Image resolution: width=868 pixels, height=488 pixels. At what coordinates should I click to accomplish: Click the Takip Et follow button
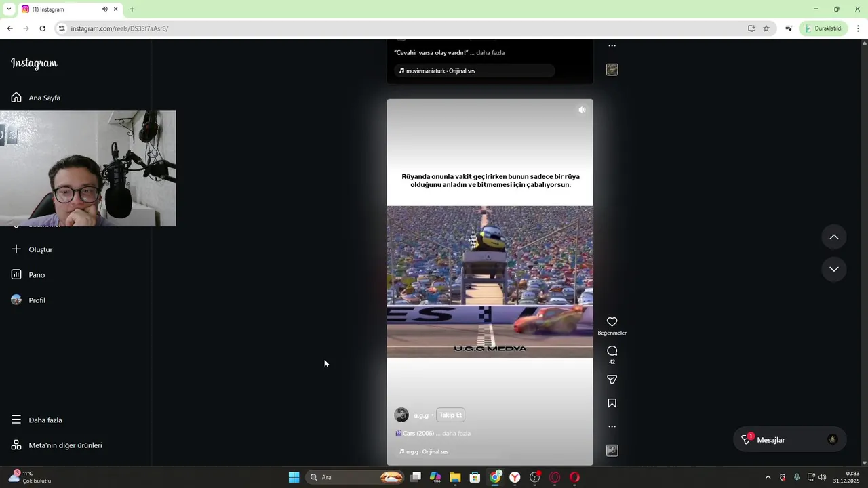pyautogui.click(x=450, y=415)
